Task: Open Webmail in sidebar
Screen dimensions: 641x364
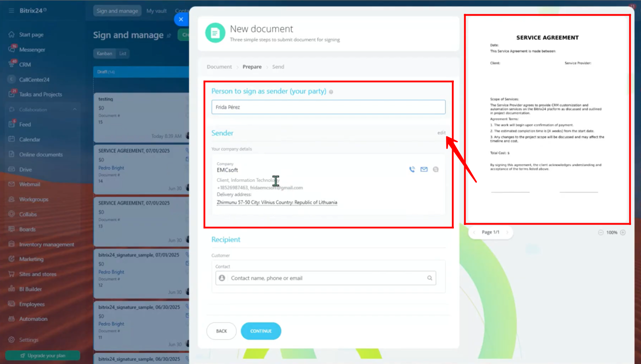Action: tap(29, 184)
